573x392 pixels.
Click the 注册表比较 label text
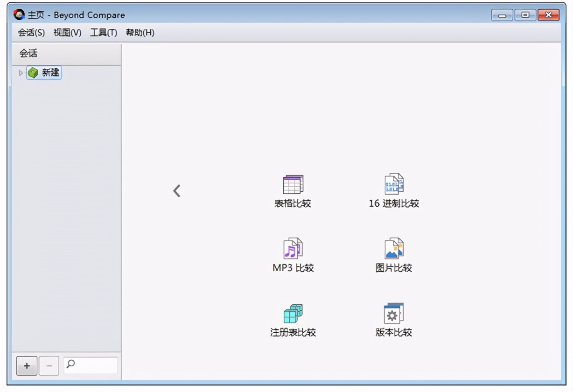click(293, 332)
